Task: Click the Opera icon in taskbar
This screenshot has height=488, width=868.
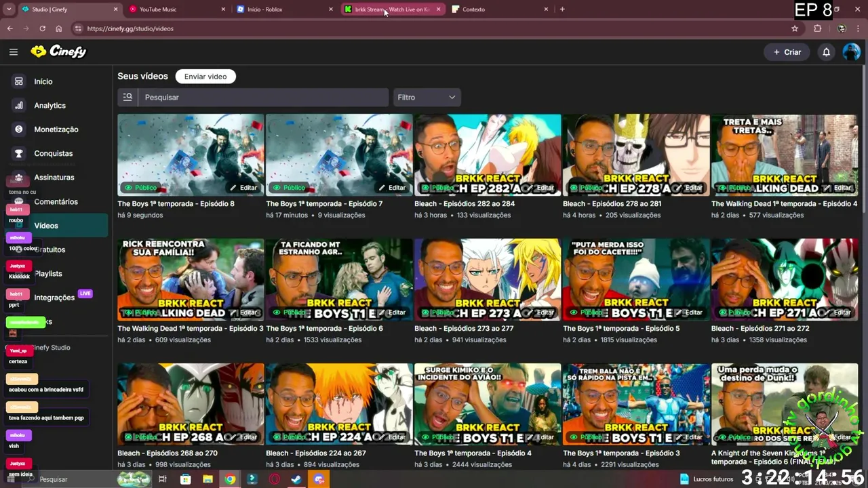Action: point(275,479)
